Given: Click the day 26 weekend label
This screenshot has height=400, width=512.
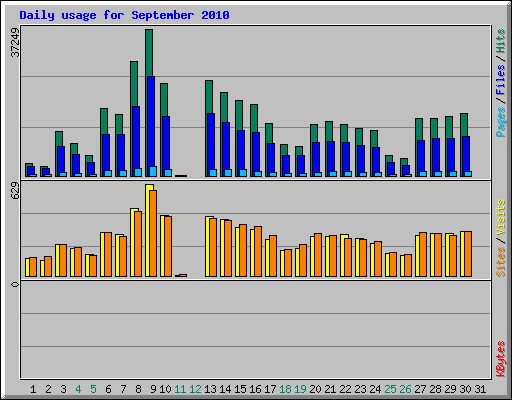Looking at the screenshot, I should pos(405,389).
